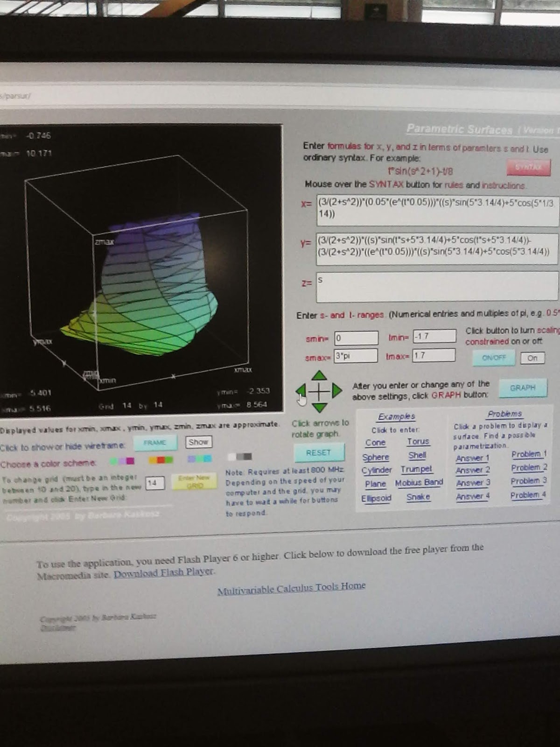
Task: Rotate graph with the left arrow
Action: point(301,391)
